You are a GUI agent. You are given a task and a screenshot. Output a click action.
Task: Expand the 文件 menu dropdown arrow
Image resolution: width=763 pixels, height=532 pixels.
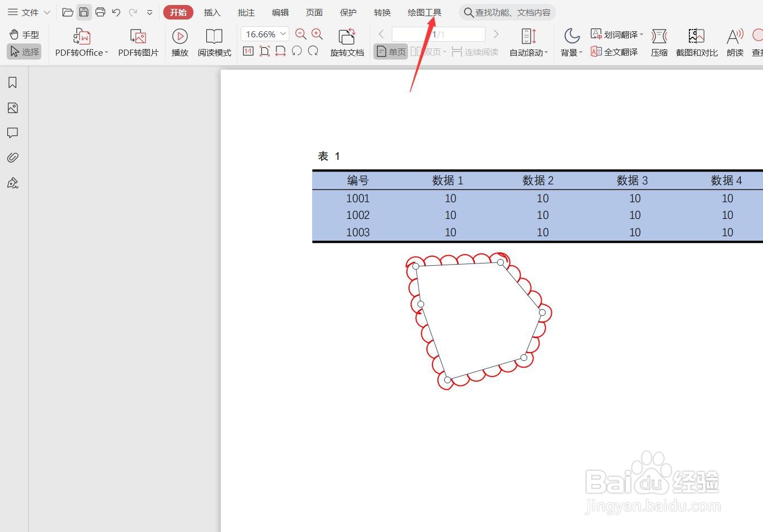[x=47, y=12]
